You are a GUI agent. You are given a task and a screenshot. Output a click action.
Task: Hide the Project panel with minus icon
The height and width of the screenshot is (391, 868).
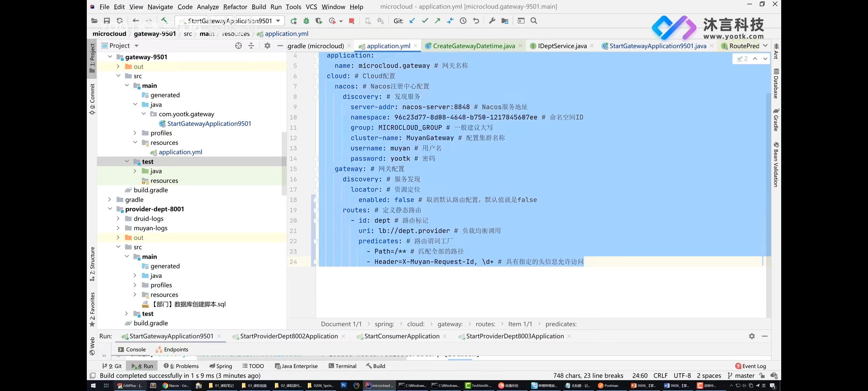[x=280, y=46]
